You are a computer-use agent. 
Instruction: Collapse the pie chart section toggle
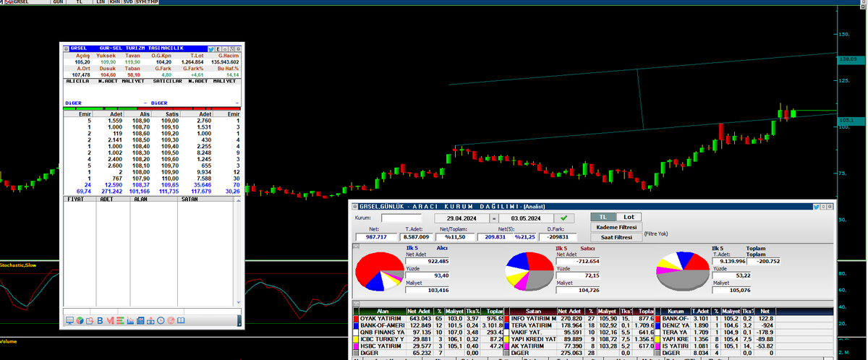(356, 247)
